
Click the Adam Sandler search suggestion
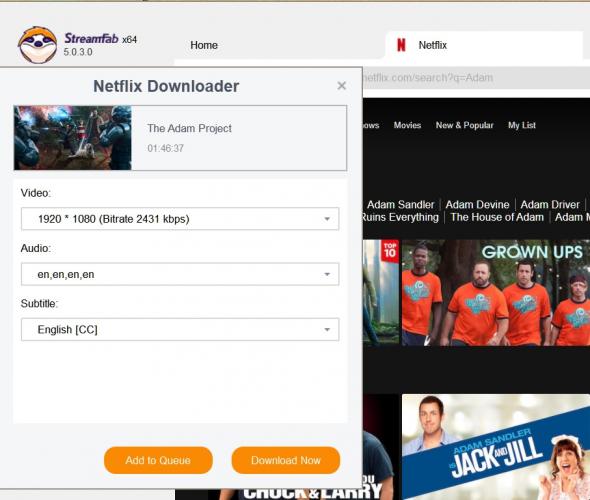pos(400,205)
